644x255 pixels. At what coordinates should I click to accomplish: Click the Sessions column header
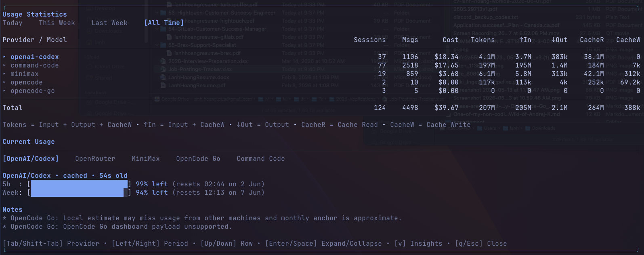click(370, 40)
